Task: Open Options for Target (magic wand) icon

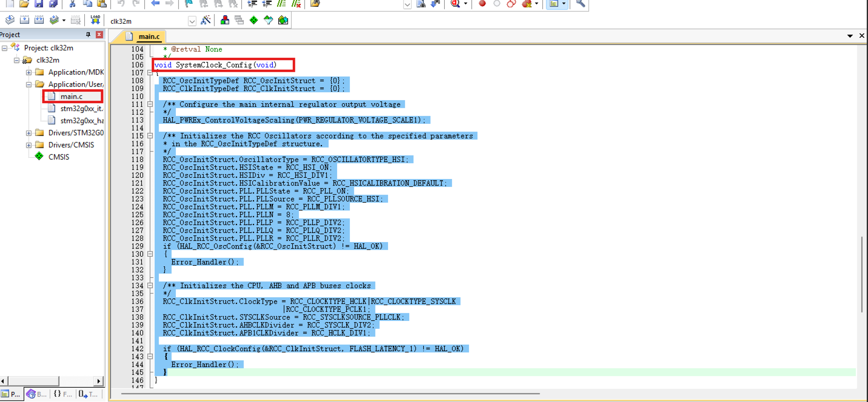Action: pos(205,20)
